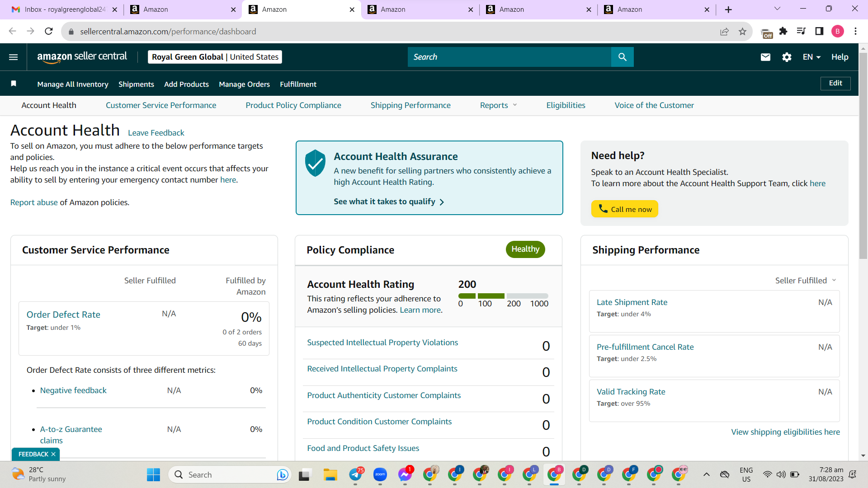
Task: Open the Chrome three-dot menu
Action: 855,31
